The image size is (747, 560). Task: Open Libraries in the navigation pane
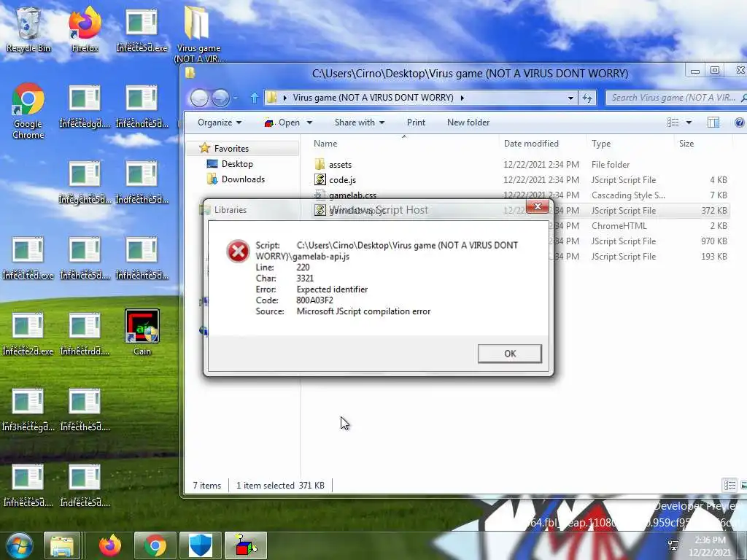click(230, 209)
